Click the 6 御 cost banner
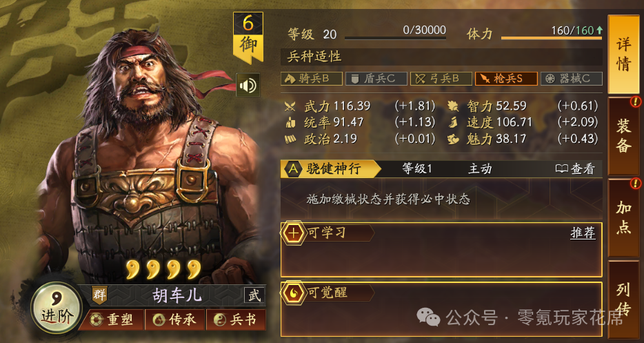The height and width of the screenshot is (343, 644). (x=248, y=37)
